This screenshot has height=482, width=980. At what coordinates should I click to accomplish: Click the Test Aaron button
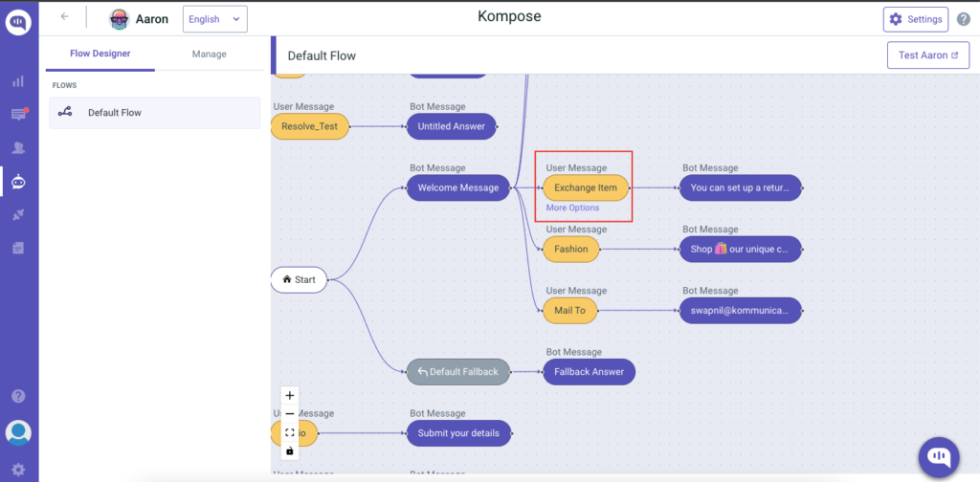point(928,55)
